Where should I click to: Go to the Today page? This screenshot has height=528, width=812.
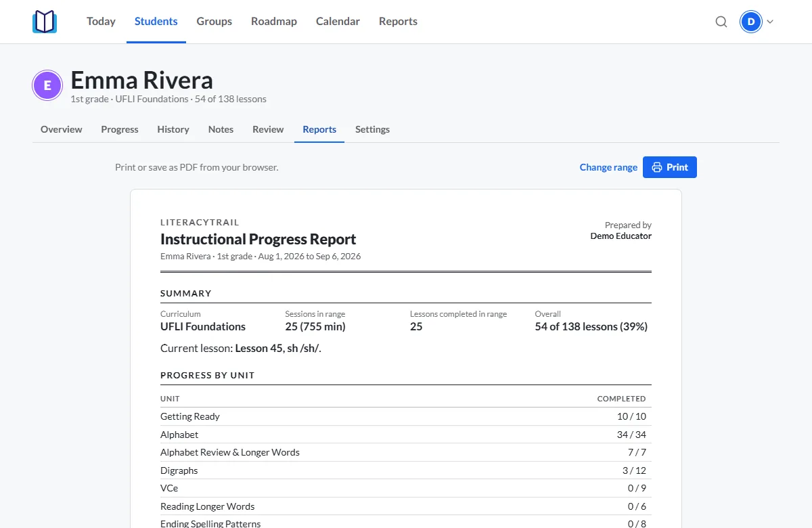pyautogui.click(x=101, y=22)
